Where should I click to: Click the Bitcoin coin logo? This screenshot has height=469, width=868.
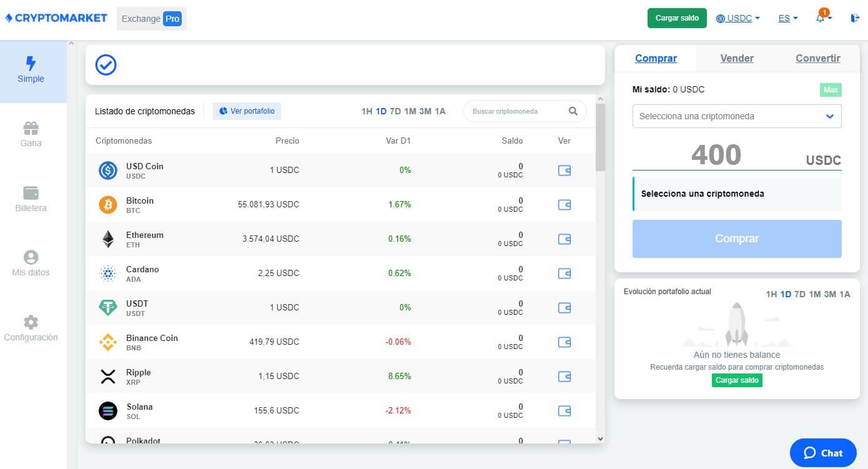(x=108, y=205)
